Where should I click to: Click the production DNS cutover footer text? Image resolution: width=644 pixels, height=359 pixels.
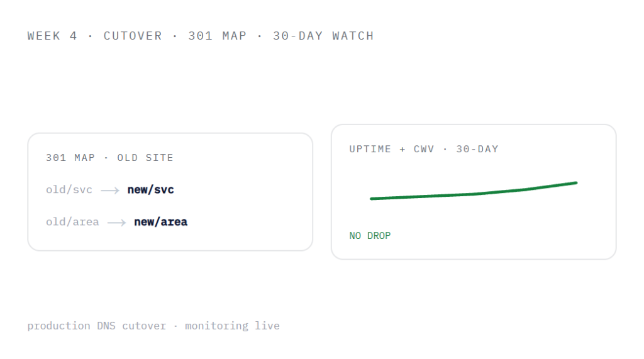(97, 326)
